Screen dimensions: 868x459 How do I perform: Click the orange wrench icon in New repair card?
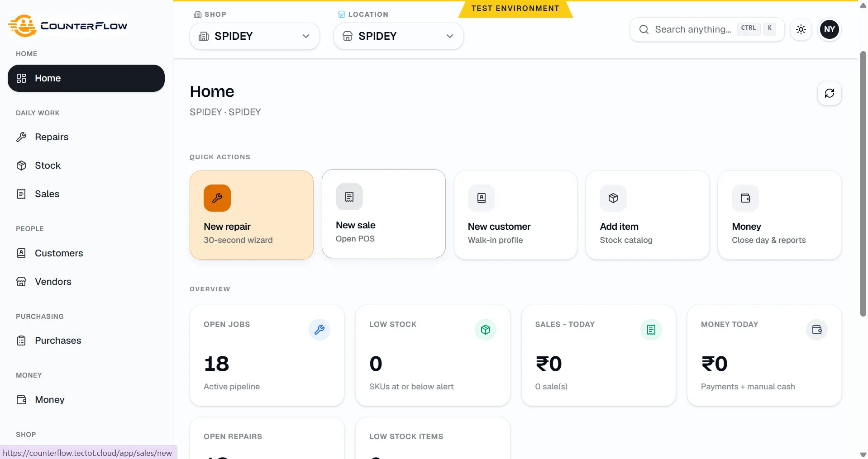pyautogui.click(x=217, y=198)
